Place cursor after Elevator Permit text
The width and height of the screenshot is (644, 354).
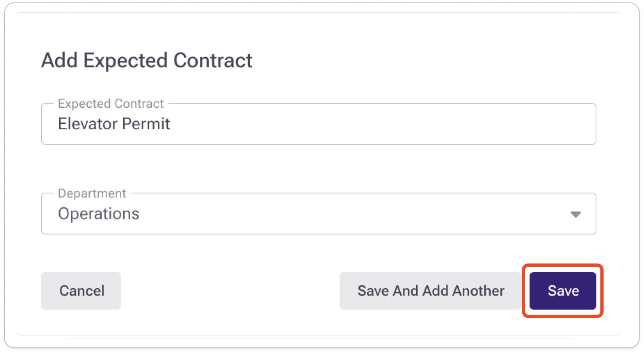pyautogui.click(x=171, y=124)
